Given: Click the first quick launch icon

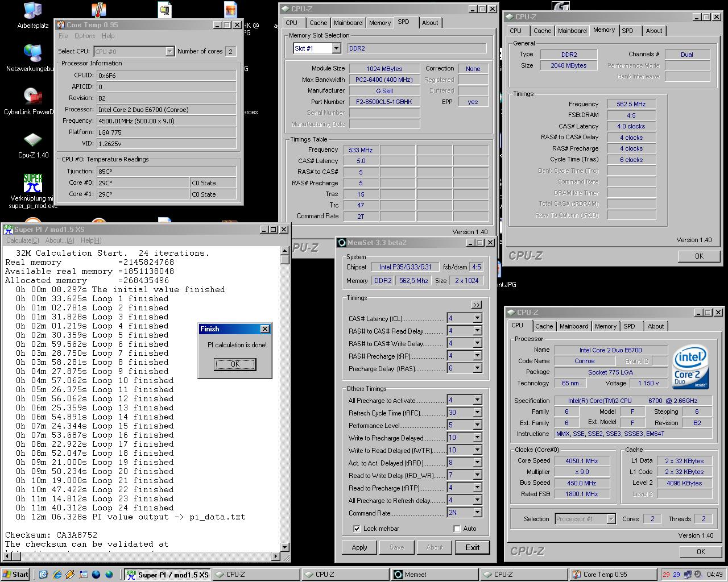Looking at the screenshot, I should (x=43, y=574).
